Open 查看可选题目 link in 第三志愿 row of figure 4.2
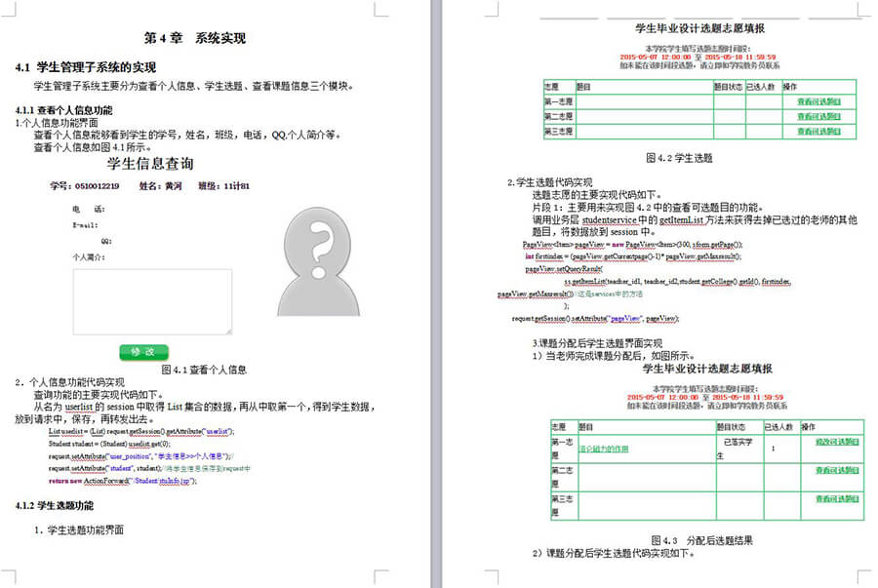This screenshot has width=878, height=588. tap(818, 132)
